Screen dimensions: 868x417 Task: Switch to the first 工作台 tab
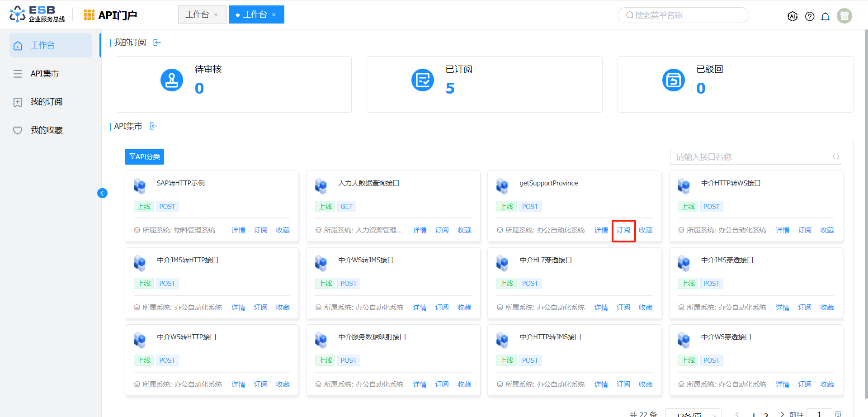coord(197,14)
